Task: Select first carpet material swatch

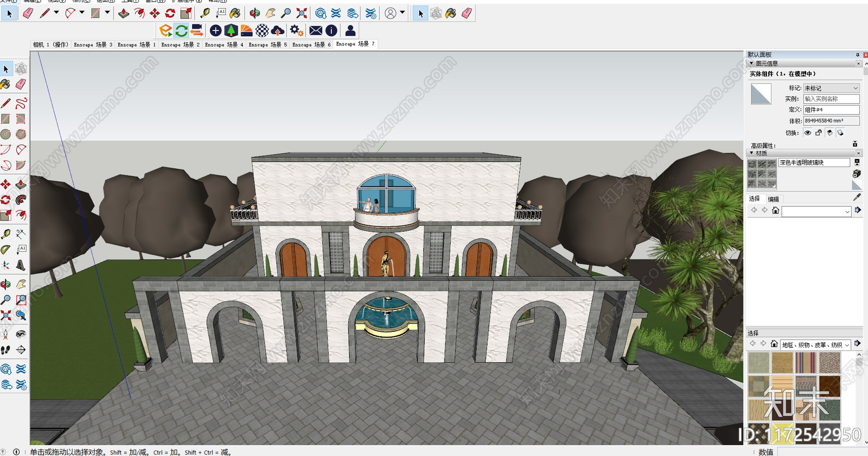Action: tap(758, 363)
